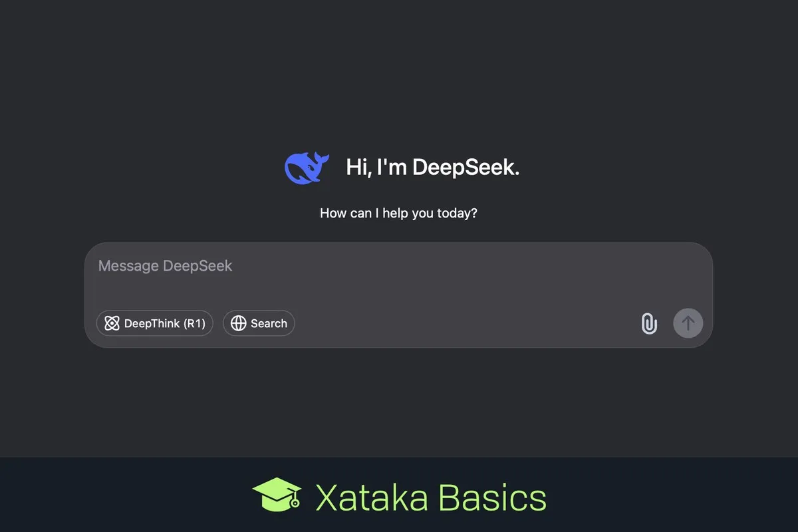This screenshot has height=532, width=798.
Task: Submit a message with the send arrow button
Action: 688,323
